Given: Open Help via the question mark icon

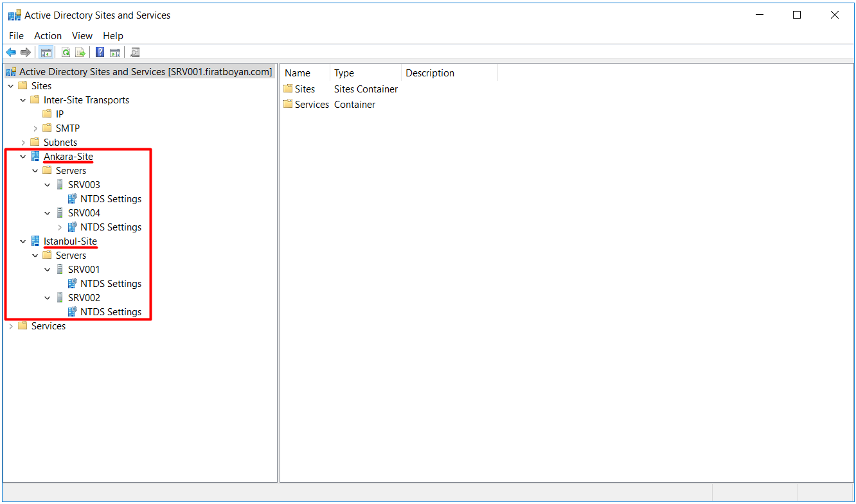Looking at the screenshot, I should [x=100, y=52].
